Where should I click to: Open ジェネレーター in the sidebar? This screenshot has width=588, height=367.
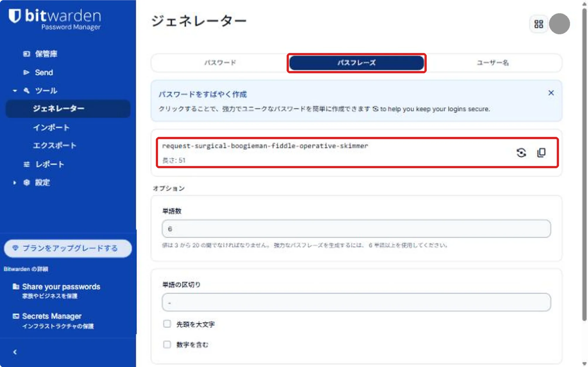(x=68, y=109)
